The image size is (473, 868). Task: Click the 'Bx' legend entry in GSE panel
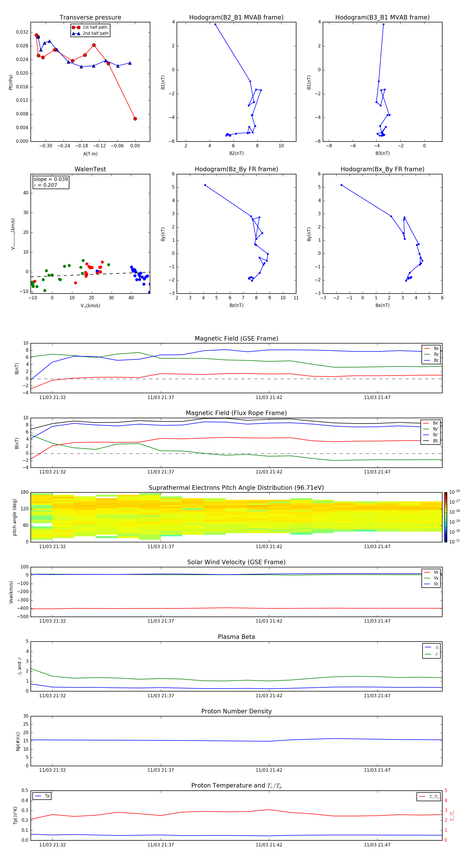point(431,349)
